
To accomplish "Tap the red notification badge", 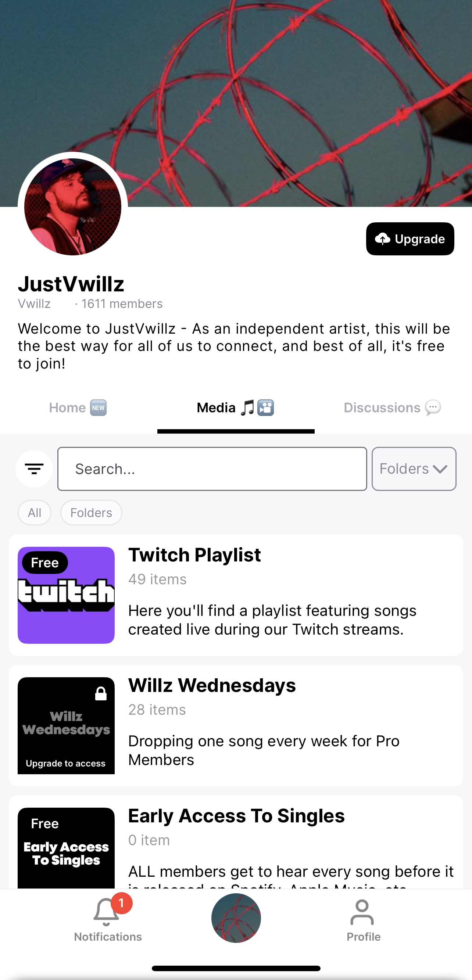I will point(121,903).
